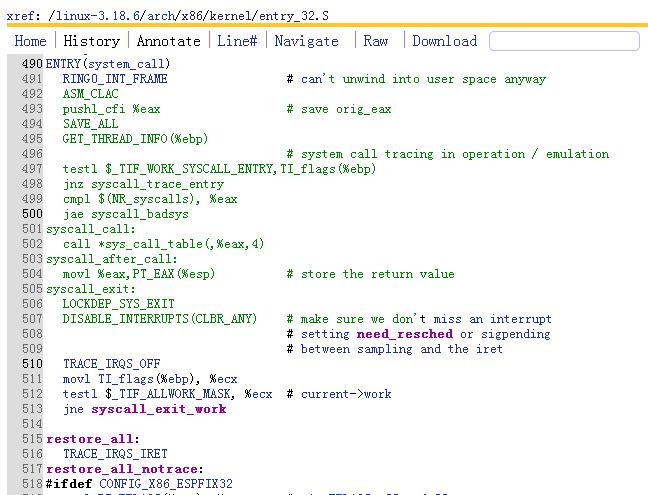Select Annotate in the navigation bar
Viewport: 648px width, 495px height.
click(x=168, y=41)
